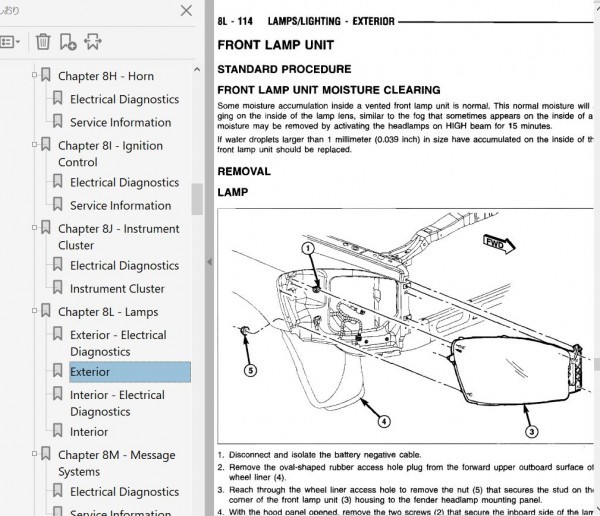Open Electrical Diagnostics under Chapter 8M
The height and width of the screenshot is (516, 600).
coord(124,492)
